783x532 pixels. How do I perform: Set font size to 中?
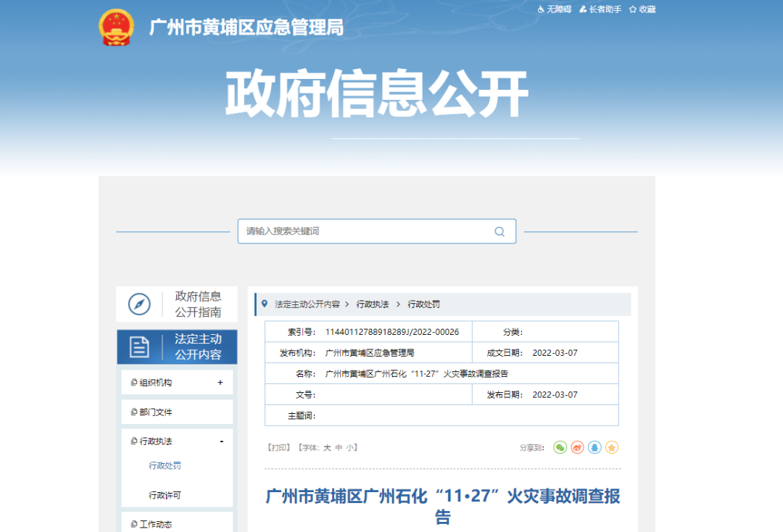click(x=339, y=448)
